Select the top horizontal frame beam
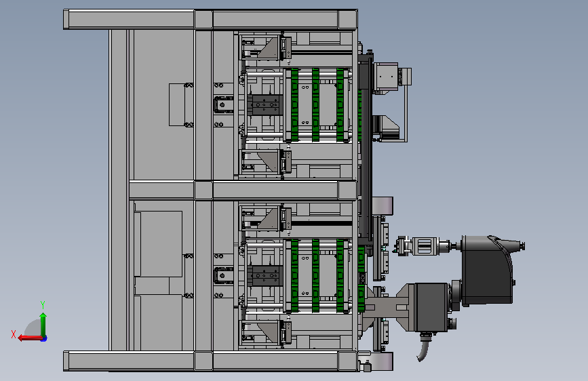The height and width of the screenshot is (381, 588). (x=210, y=20)
